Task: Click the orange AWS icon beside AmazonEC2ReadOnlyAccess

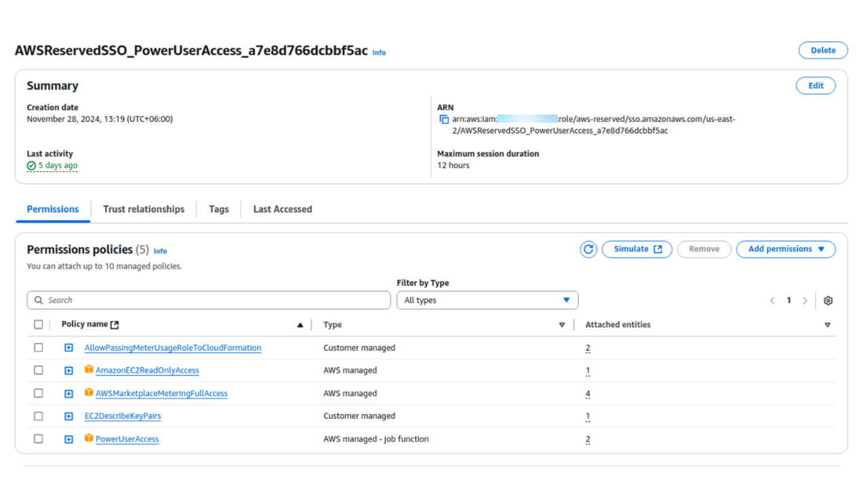Action: [x=89, y=370]
